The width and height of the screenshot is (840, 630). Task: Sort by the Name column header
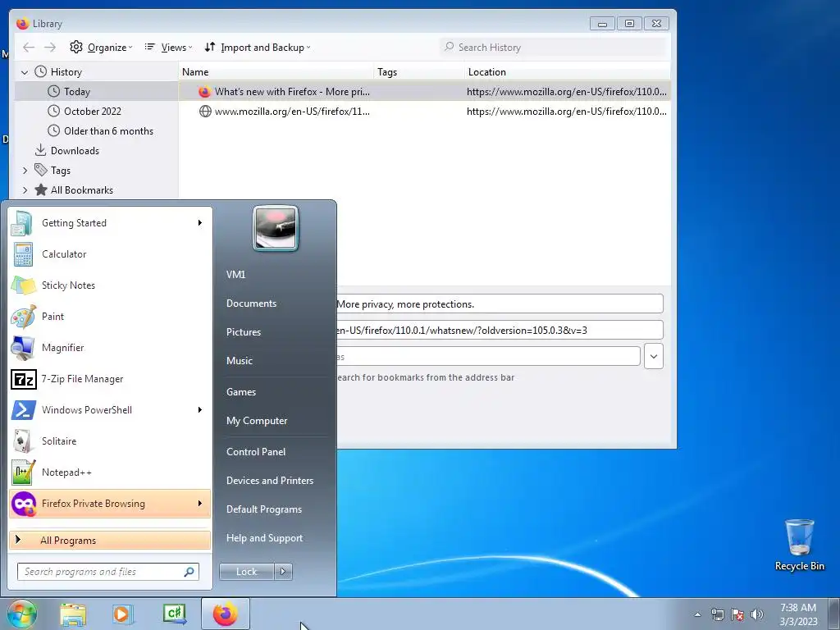pos(276,72)
